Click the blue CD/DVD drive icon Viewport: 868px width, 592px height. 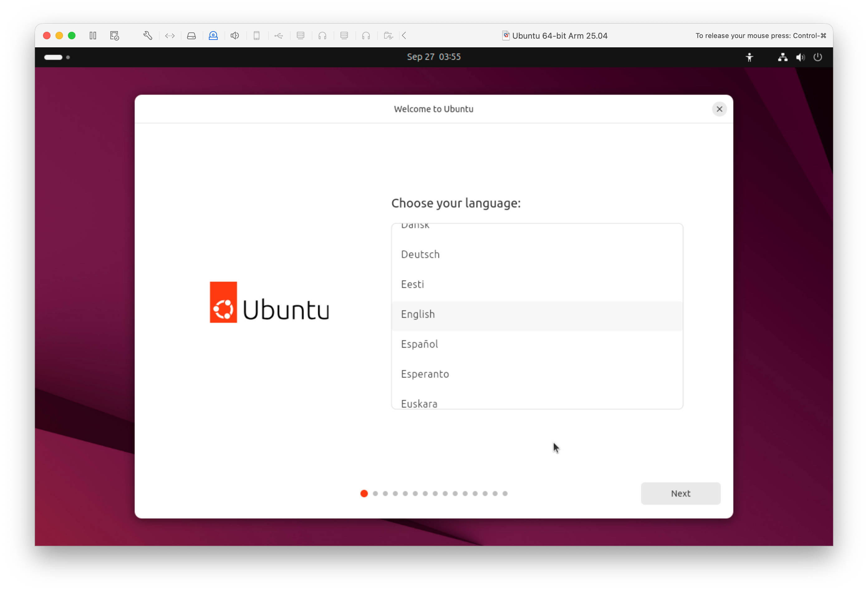[213, 36]
